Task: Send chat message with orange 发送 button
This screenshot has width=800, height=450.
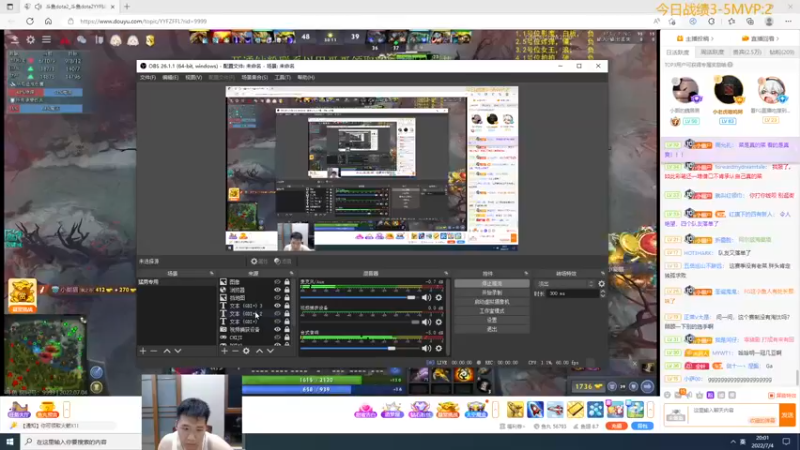Action: click(787, 415)
